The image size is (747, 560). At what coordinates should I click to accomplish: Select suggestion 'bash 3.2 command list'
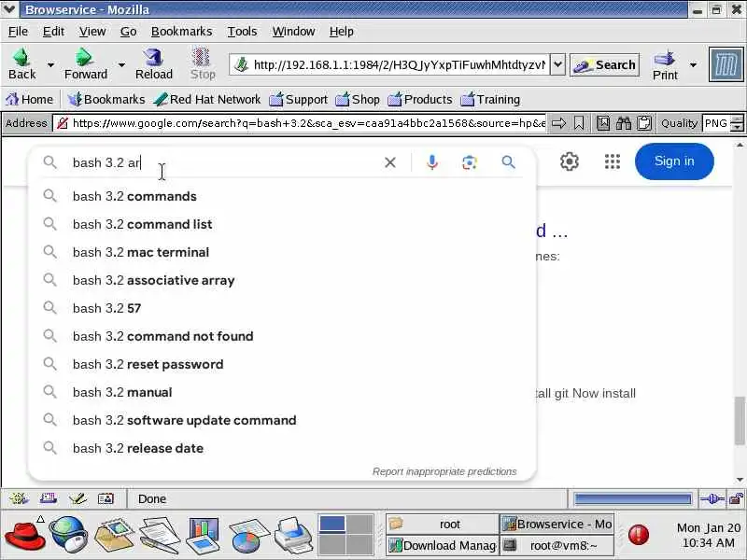point(282,224)
